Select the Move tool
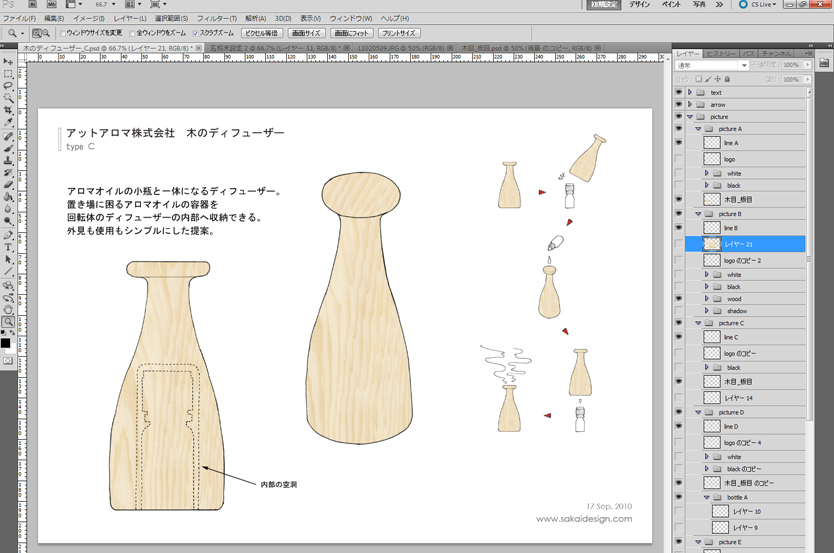Image resolution: width=834 pixels, height=553 pixels. point(8,62)
